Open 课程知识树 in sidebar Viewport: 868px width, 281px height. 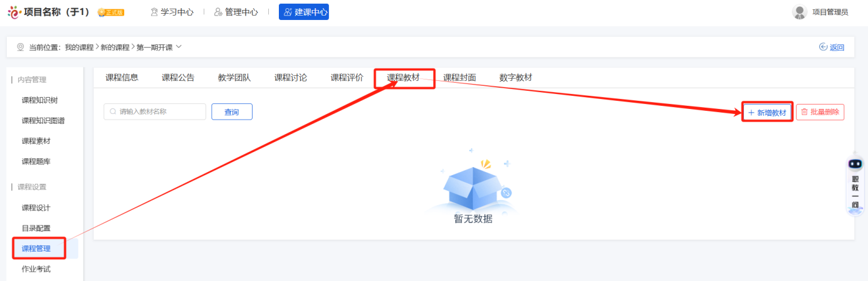tap(39, 100)
